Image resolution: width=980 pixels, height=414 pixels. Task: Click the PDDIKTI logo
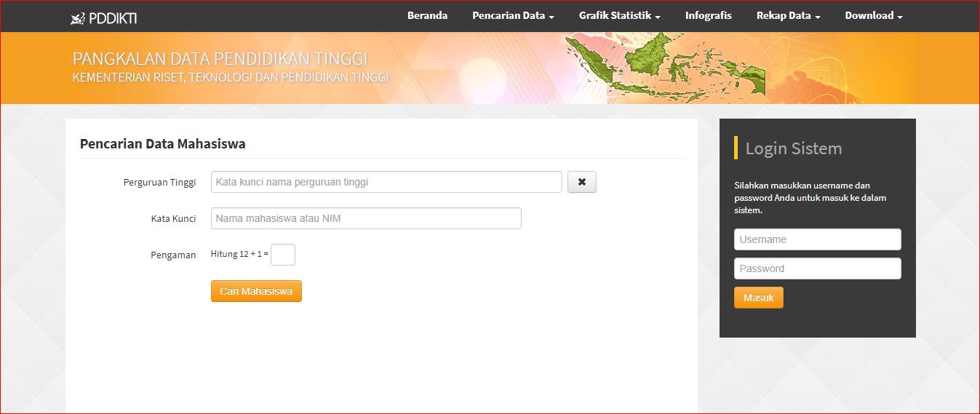103,18
